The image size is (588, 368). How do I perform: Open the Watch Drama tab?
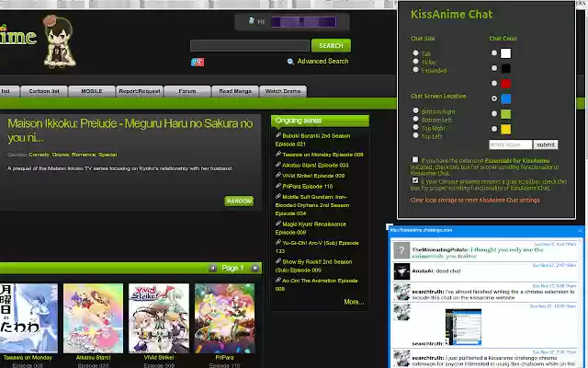283,91
